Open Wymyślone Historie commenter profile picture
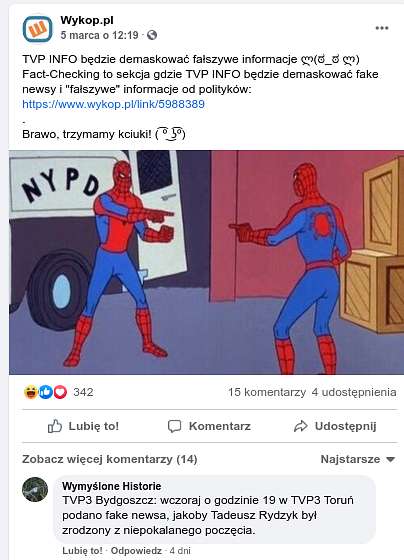 tap(35, 489)
